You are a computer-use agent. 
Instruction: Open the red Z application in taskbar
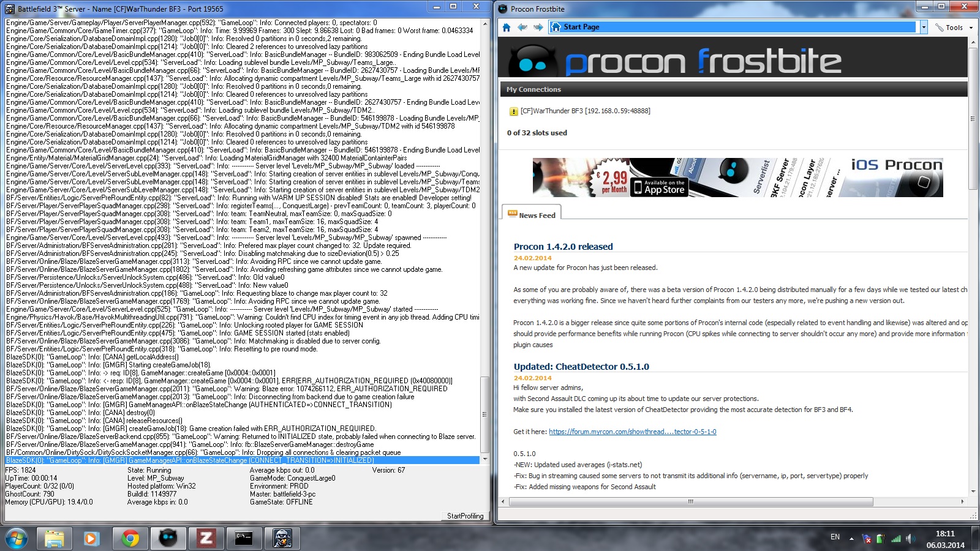pyautogui.click(x=206, y=538)
